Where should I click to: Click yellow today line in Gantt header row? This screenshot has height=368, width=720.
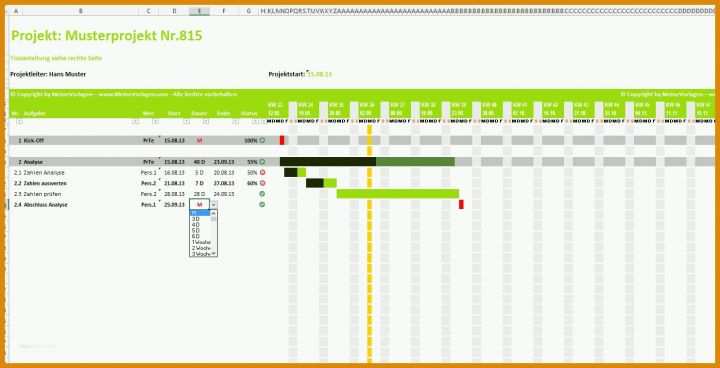(370, 130)
